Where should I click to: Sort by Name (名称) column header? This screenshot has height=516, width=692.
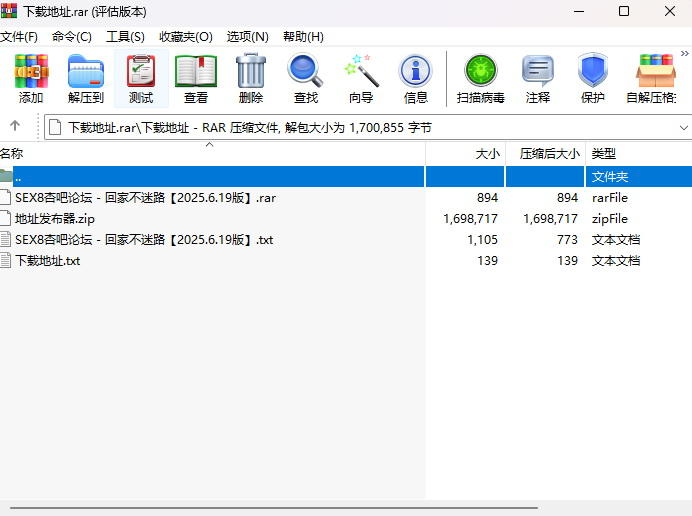point(12,154)
